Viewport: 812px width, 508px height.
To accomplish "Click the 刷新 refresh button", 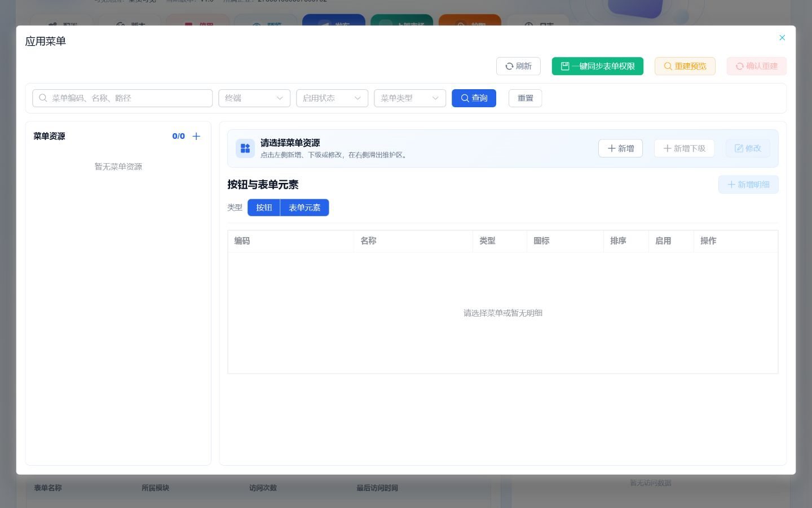I will pos(518,66).
